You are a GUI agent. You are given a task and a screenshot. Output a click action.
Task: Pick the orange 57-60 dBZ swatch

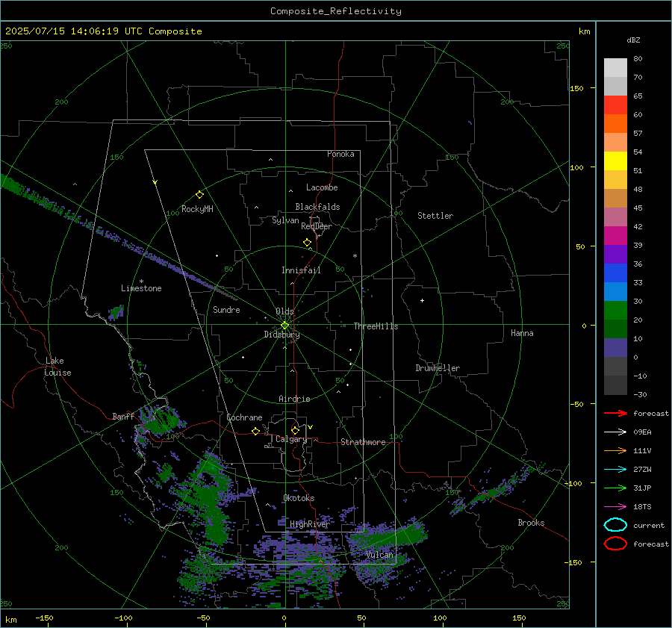615,124
